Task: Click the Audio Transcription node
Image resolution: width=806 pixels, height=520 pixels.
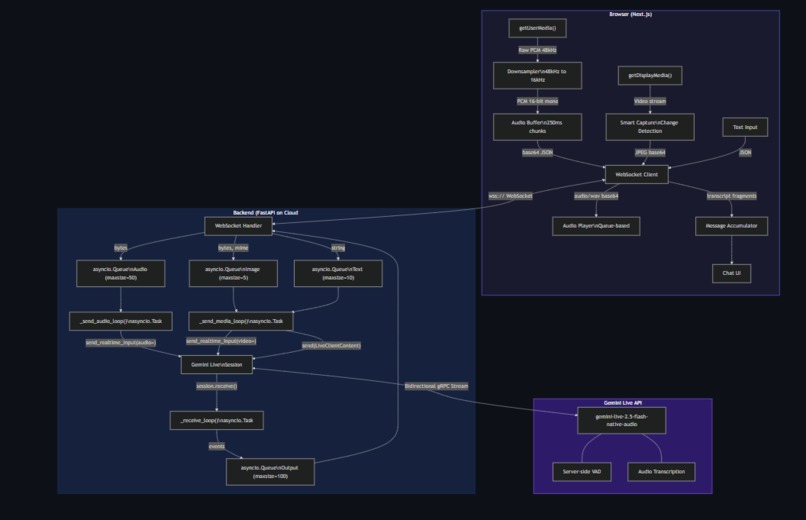Action: [x=661, y=472]
